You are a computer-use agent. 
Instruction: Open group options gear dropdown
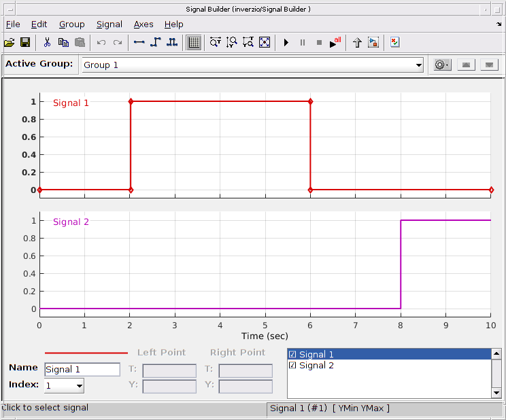[x=442, y=65]
